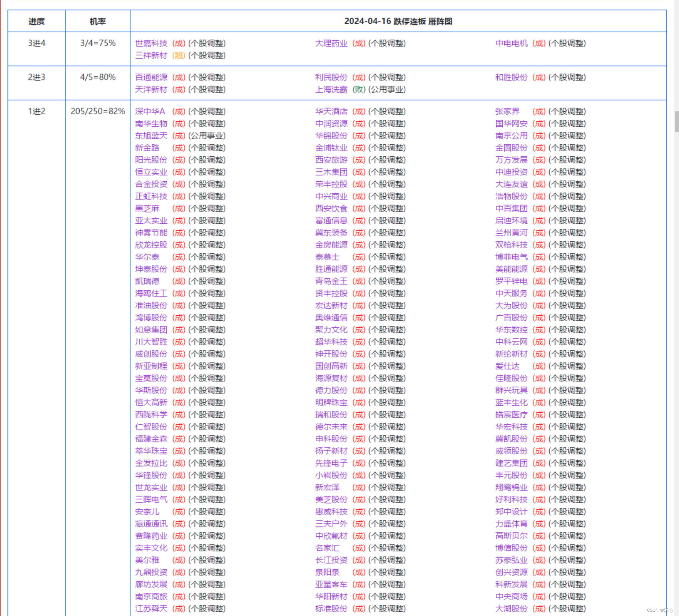Select 萃华珠宝 stock link

pos(151,451)
